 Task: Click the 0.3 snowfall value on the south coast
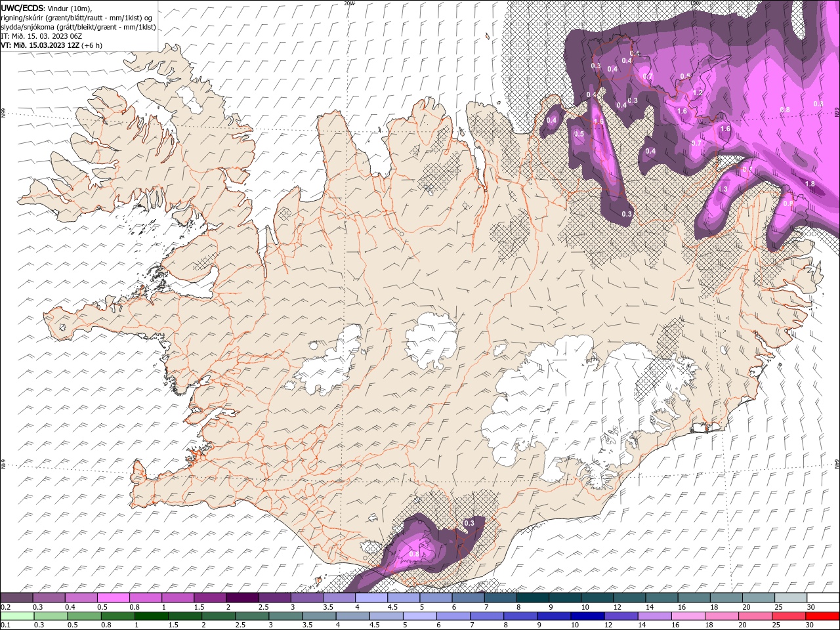[x=469, y=523]
